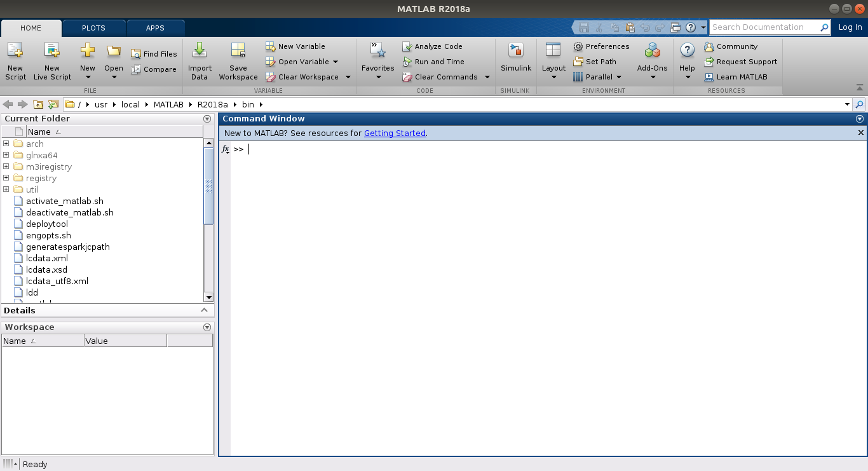Click search magnifier in documentation box
The image size is (868, 471).
click(824, 27)
